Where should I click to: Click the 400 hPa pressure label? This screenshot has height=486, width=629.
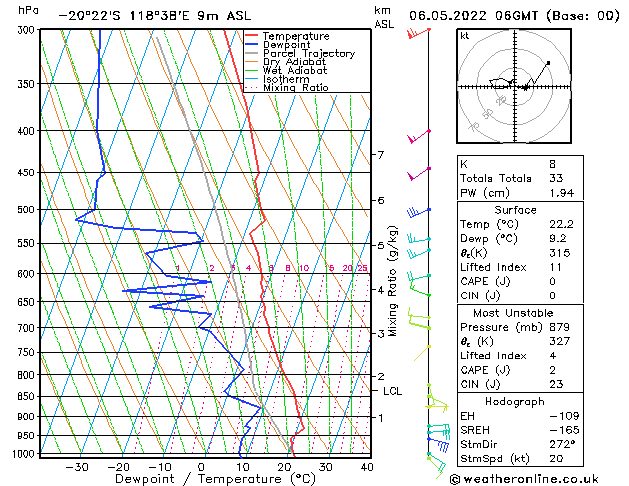(29, 131)
